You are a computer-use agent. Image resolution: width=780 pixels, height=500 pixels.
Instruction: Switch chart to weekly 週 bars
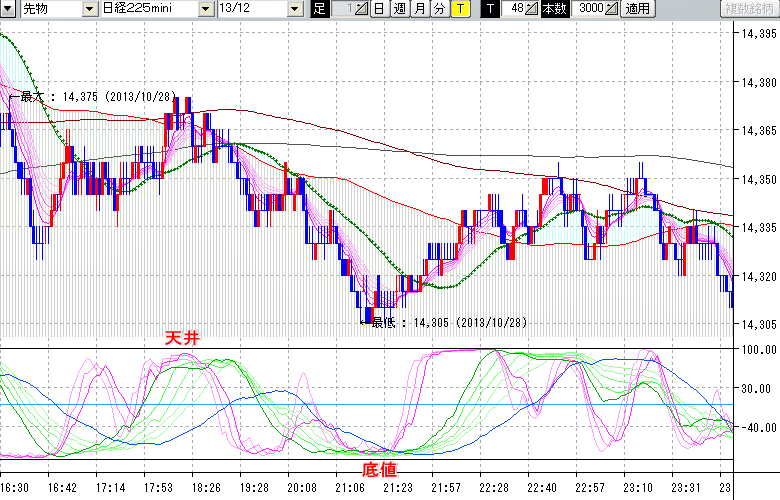coord(399,9)
